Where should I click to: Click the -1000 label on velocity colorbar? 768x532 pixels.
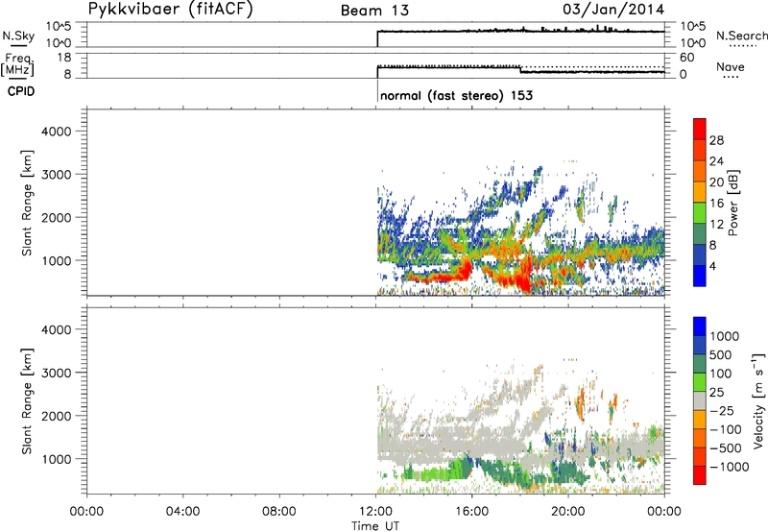click(729, 467)
